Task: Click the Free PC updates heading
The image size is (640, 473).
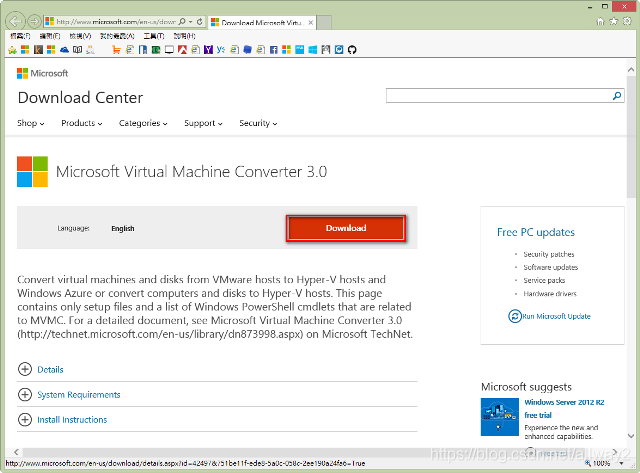Action: point(536,232)
